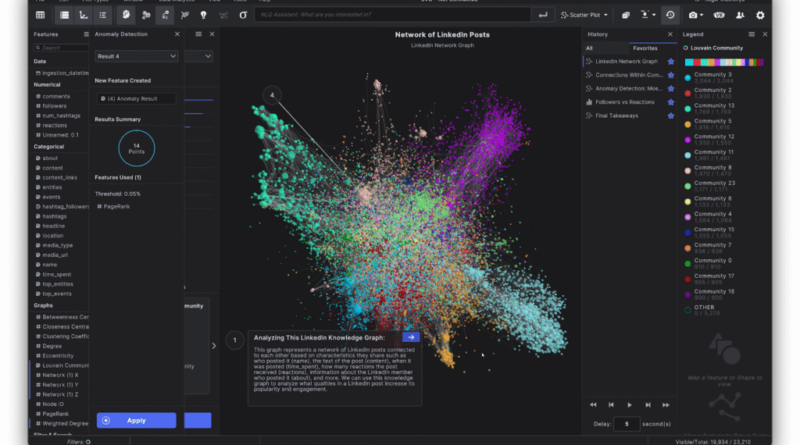Step to next history item
Image resolution: width=800 pixels, height=445 pixels.
tap(647, 405)
